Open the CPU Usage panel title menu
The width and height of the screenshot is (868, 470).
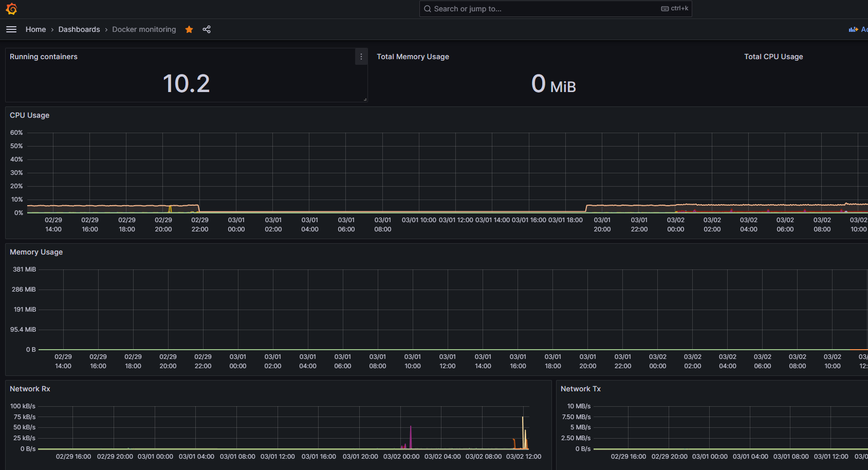click(x=29, y=115)
